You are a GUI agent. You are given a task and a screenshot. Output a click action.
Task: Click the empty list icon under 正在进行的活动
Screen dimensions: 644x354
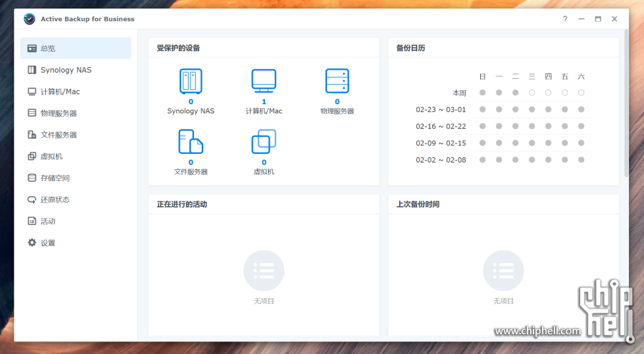[x=264, y=270]
